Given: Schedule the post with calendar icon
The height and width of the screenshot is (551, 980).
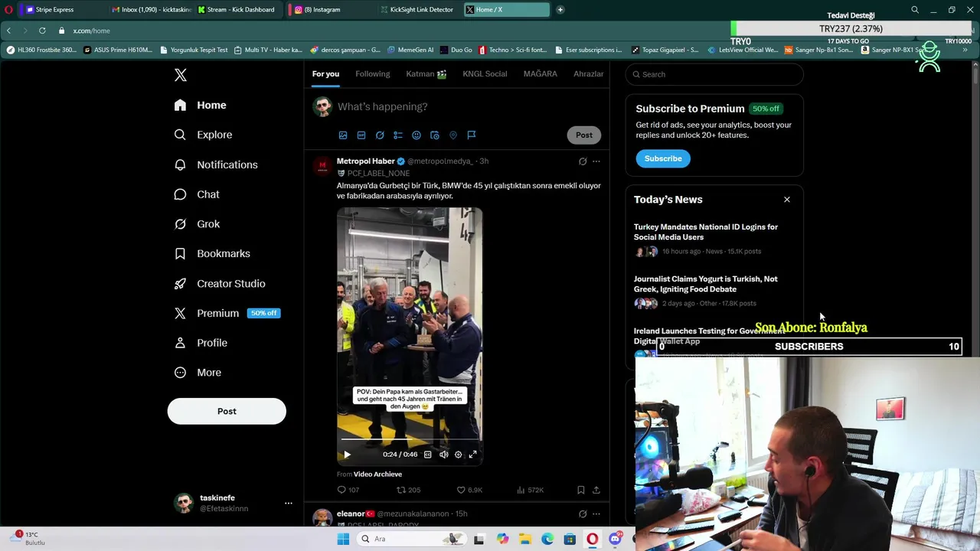Looking at the screenshot, I should coord(435,135).
